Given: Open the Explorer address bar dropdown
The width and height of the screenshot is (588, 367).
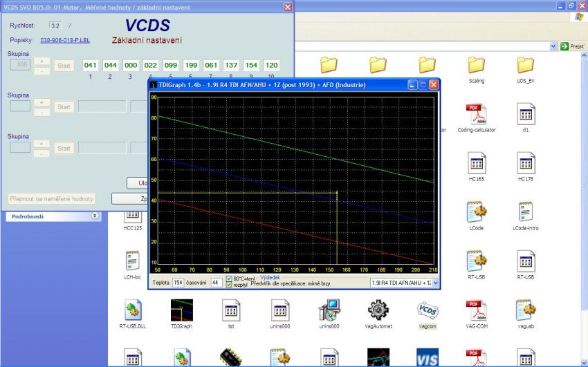Looking at the screenshot, I should point(553,46).
